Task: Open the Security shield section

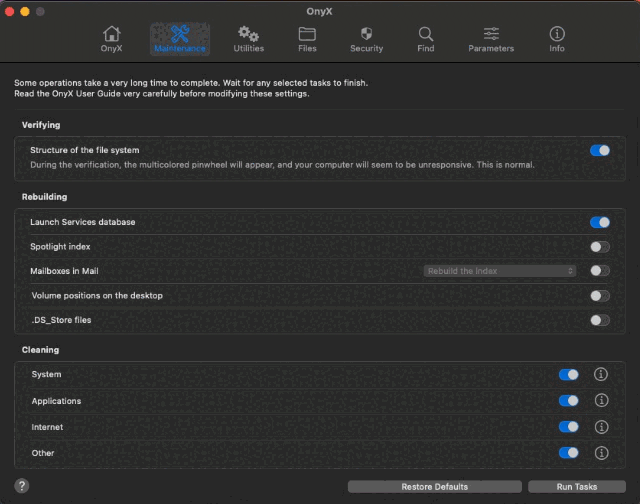Action: pyautogui.click(x=366, y=39)
